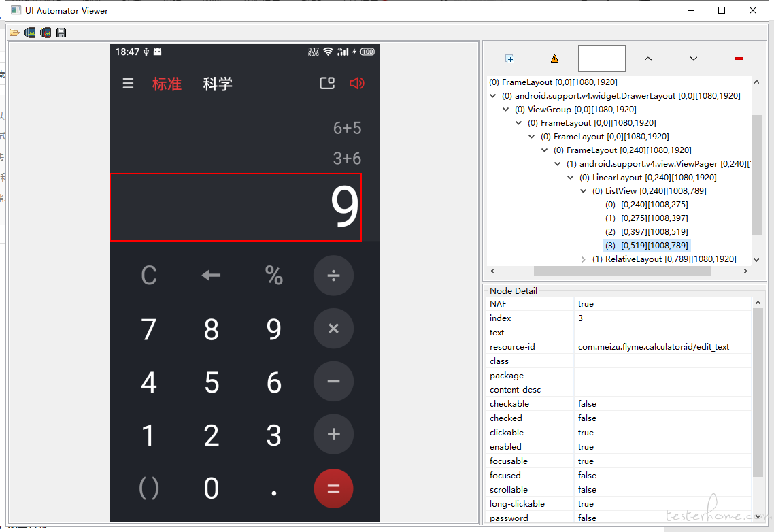Select the 6+5 history line
The width and height of the screenshot is (774, 532).
click(x=347, y=128)
